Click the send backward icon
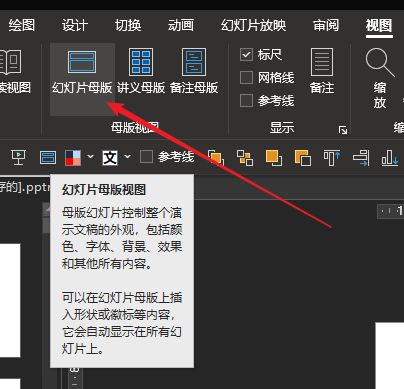Image resolution: width=404 pixels, height=389 pixels. pos(303,157)
